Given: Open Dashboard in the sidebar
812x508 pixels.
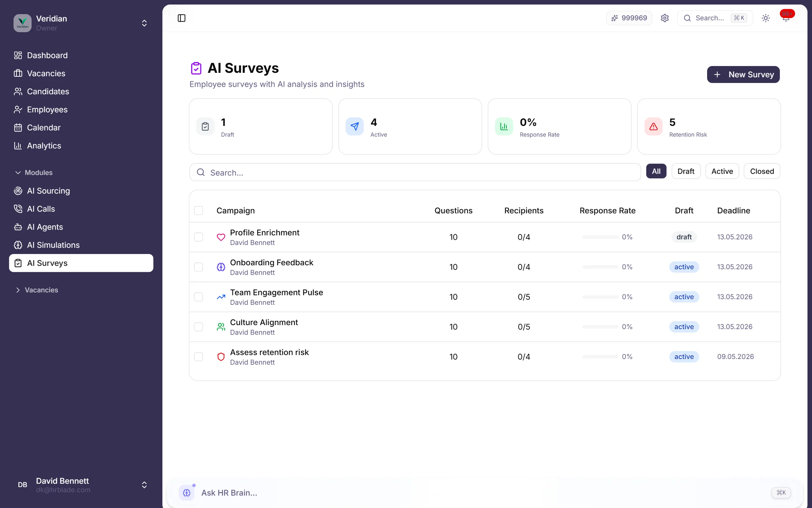Looking at the screenshot, I should [81, 55].
